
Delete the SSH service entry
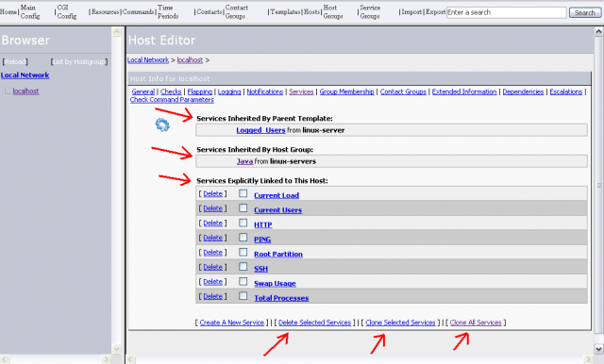(x=212, y=267)
